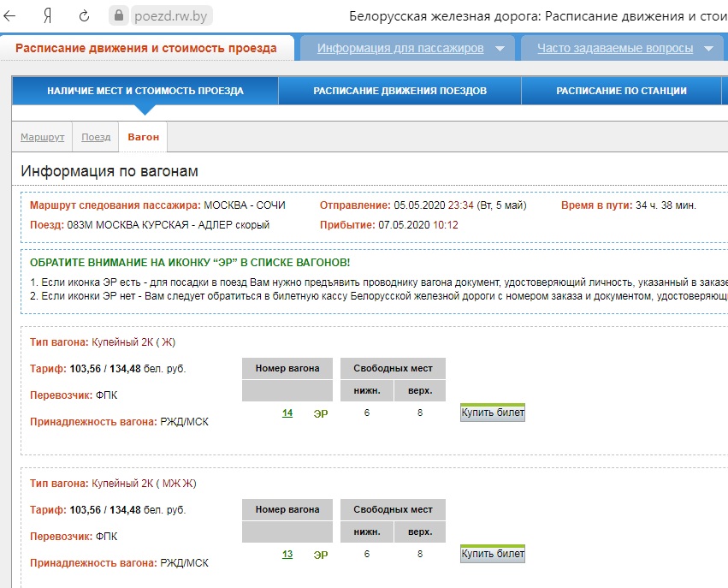The image size is (728, 588).
Task: Switch to 'Расписание движения поездов' section
Action: pos(400,91)
